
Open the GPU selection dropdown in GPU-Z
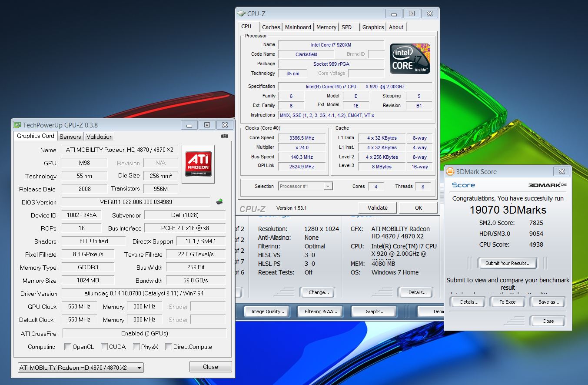click(80, 368)
